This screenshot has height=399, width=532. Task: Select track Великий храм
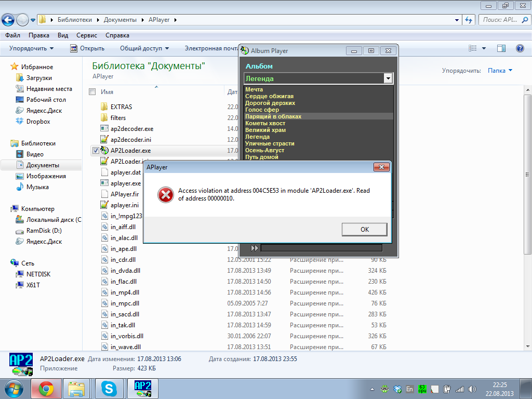tap(265, 130)
